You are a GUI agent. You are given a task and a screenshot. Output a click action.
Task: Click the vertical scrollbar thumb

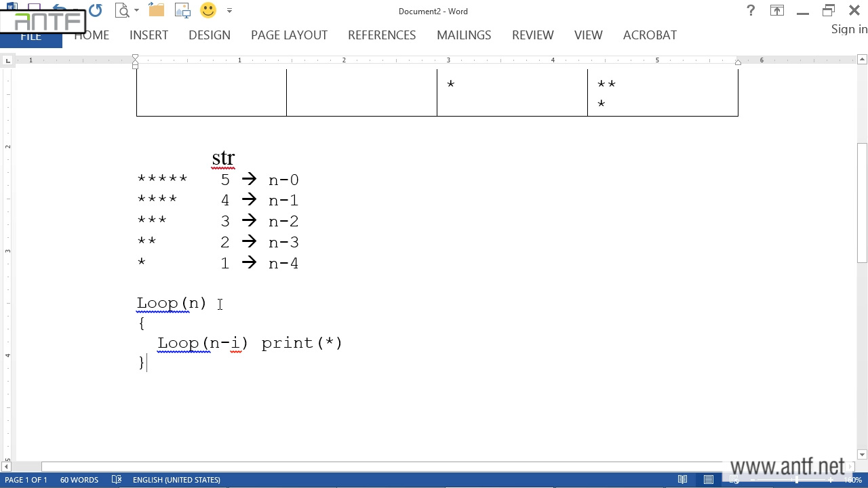[x=862, y=203]
